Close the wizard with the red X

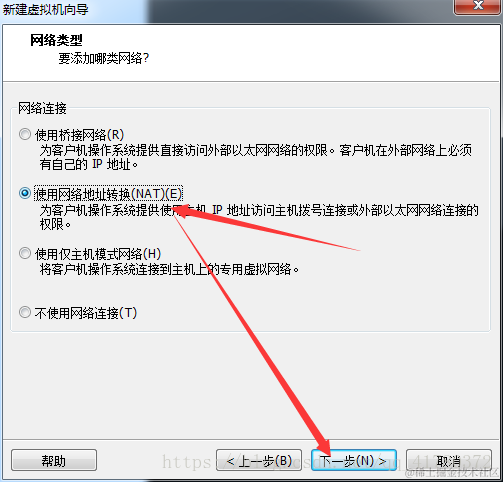click(x=478, y=6)
